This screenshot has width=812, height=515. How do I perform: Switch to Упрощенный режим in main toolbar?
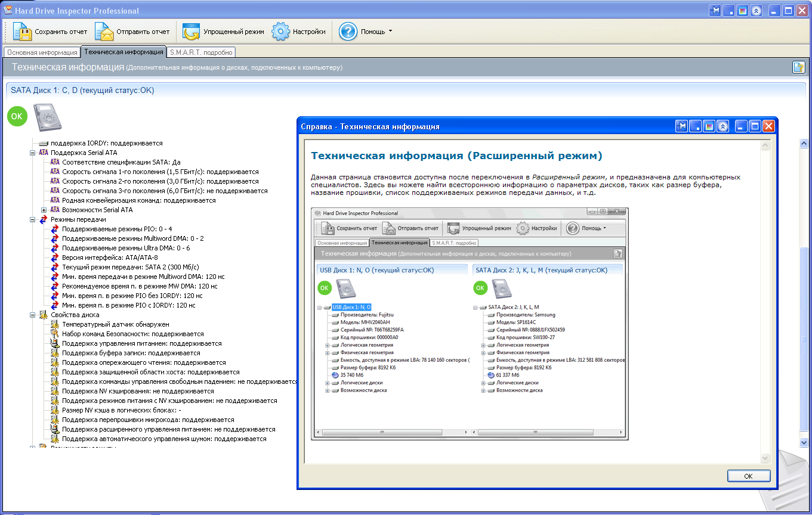tap(192, 32)
